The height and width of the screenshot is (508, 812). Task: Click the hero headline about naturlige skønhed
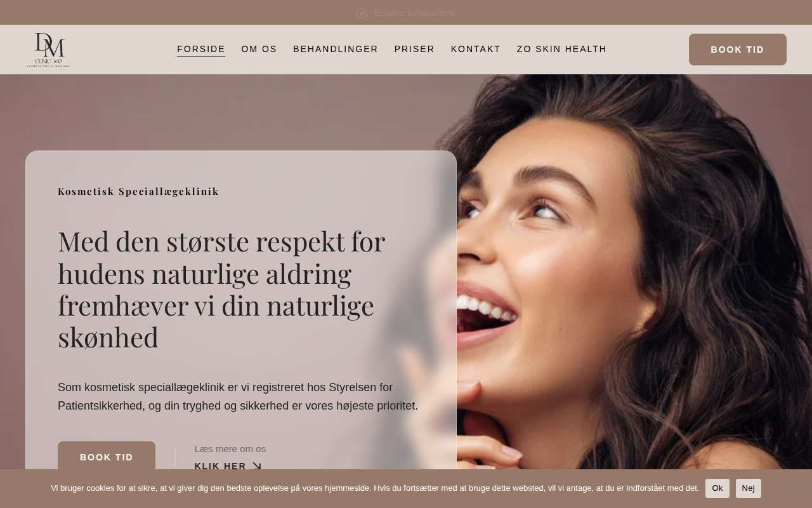[221, 290]
